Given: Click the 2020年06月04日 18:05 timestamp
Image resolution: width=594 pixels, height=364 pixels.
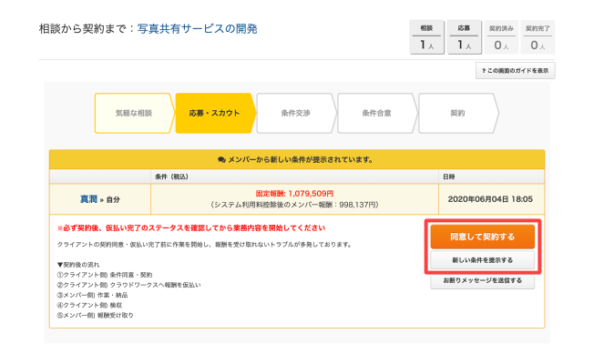Looking at the screenshot, I should 491,197.
